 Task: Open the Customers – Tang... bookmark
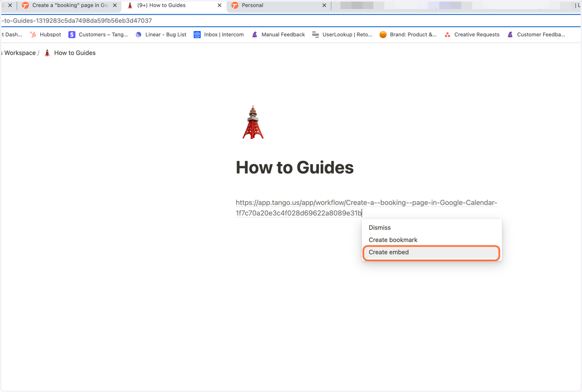[98, 34]
